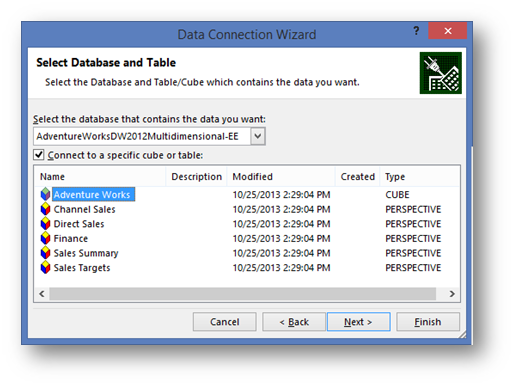Click the Finance perspective icon
The image size is (515, 387).
tap(45, 238)
